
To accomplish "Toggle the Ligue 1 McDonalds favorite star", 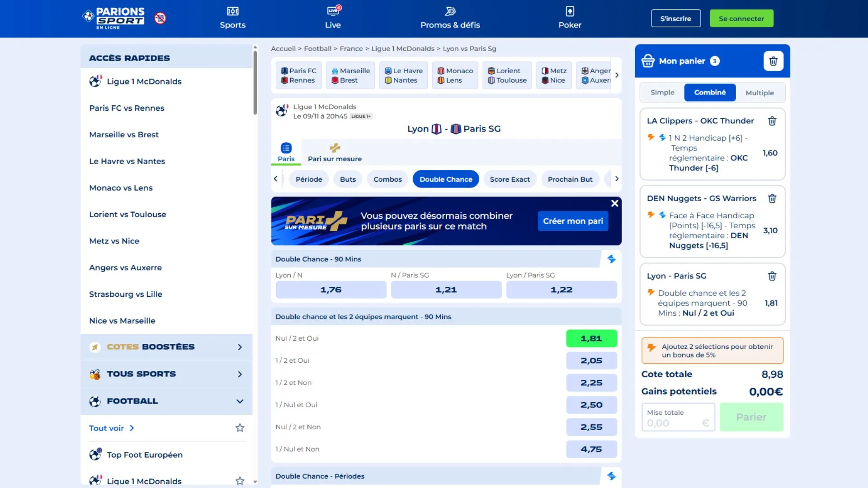I will [x=240, y=481].
